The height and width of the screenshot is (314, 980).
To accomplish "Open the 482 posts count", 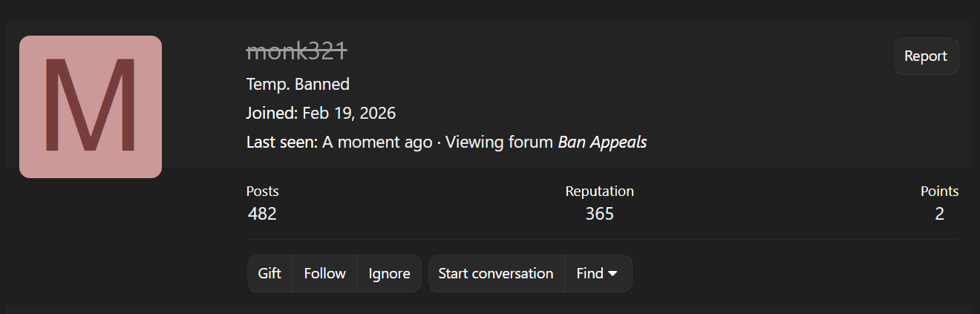I will pos(262,214).
